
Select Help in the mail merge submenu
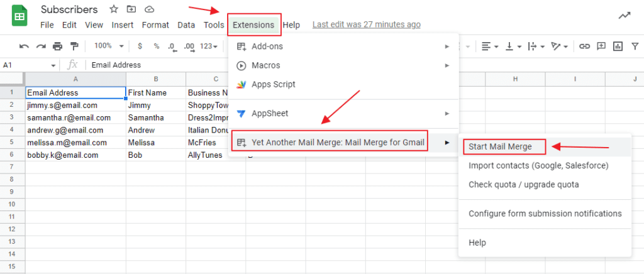545,243
